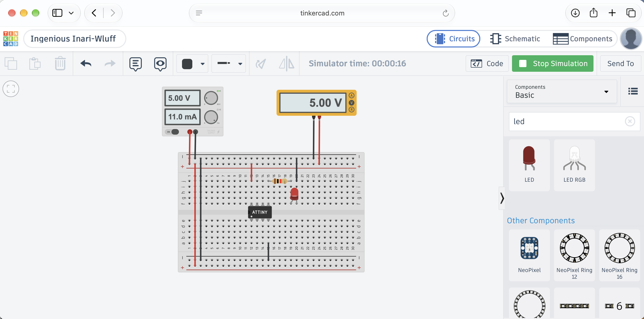This screenshot has width=644, height=319.
Task: Open the wire type dropdown
Action: pyautogui.click(x=229, y=64)
